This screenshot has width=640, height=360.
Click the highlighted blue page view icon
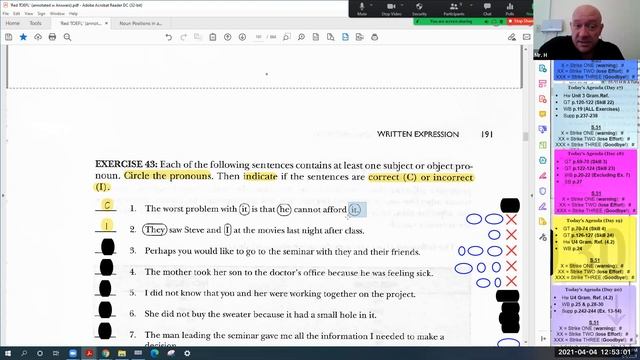click(345, 37)
